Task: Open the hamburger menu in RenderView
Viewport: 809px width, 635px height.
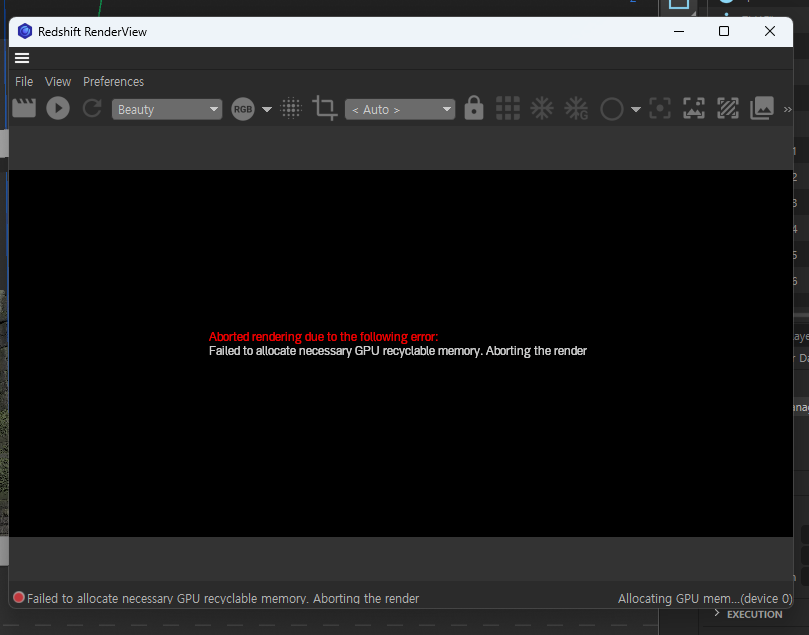Action: (x=22, y=58)
